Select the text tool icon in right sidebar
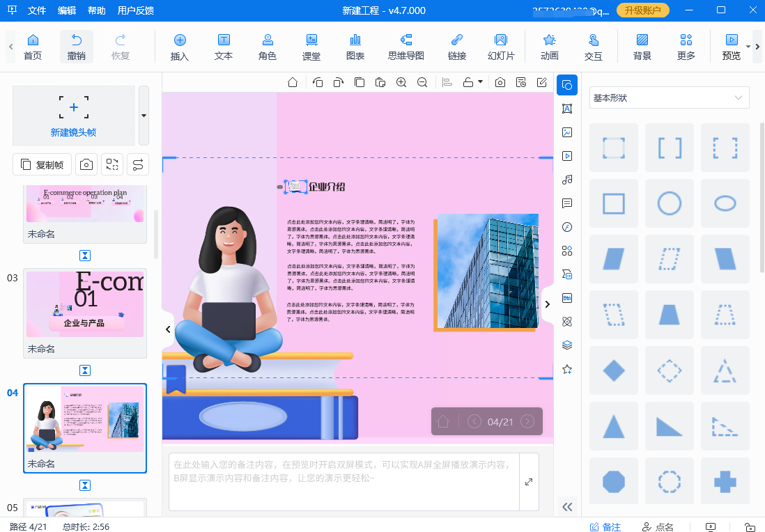Image resolution: width=765 pixels, height=532 pixels. pos(566,109)
